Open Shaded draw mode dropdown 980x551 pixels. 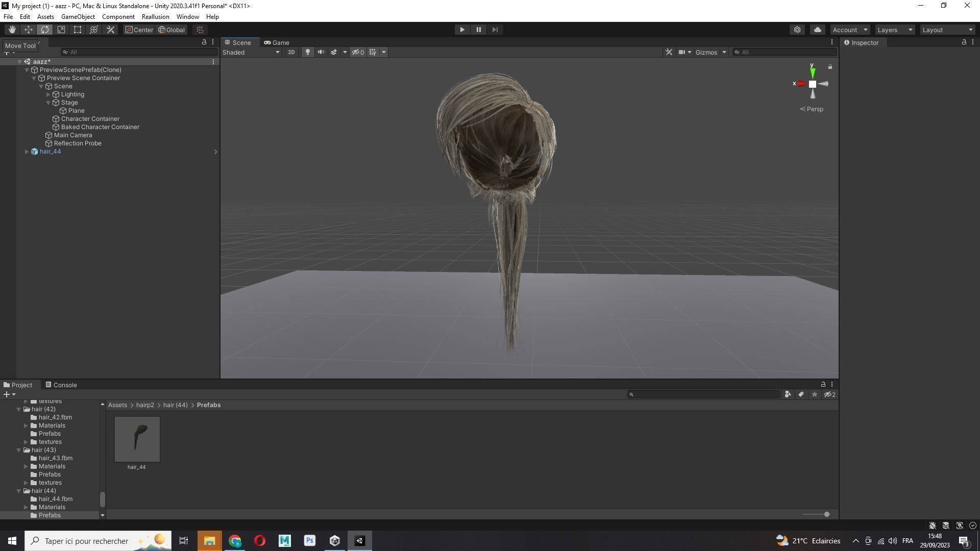pyautogui.click(x=251, y=52)
